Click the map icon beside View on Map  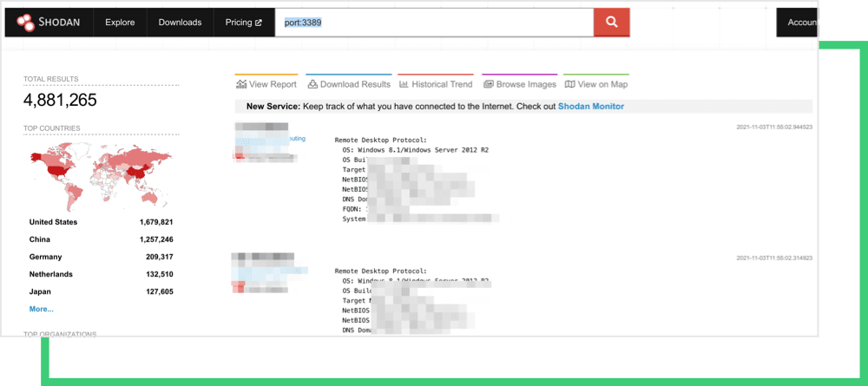(569, 84)
